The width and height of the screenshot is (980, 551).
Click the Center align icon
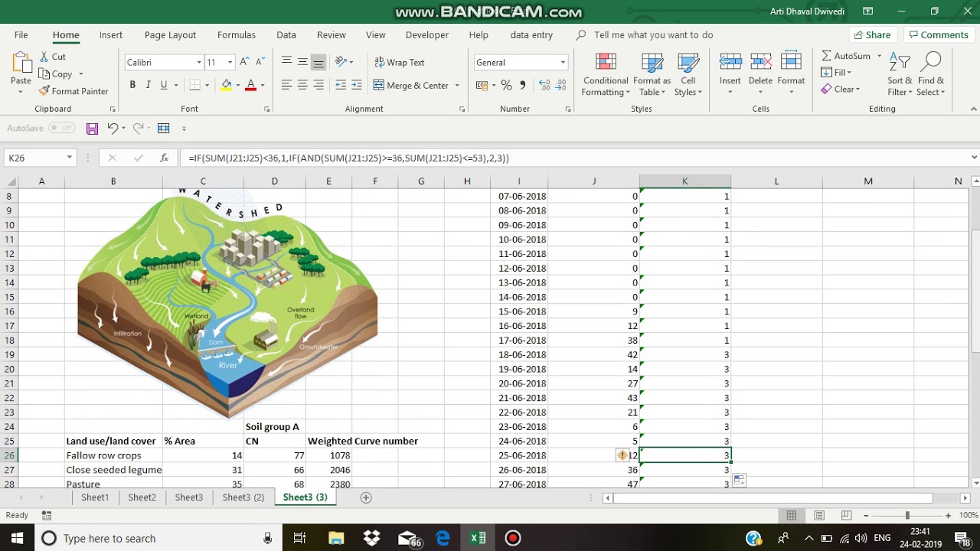click(x=302, y=85)
